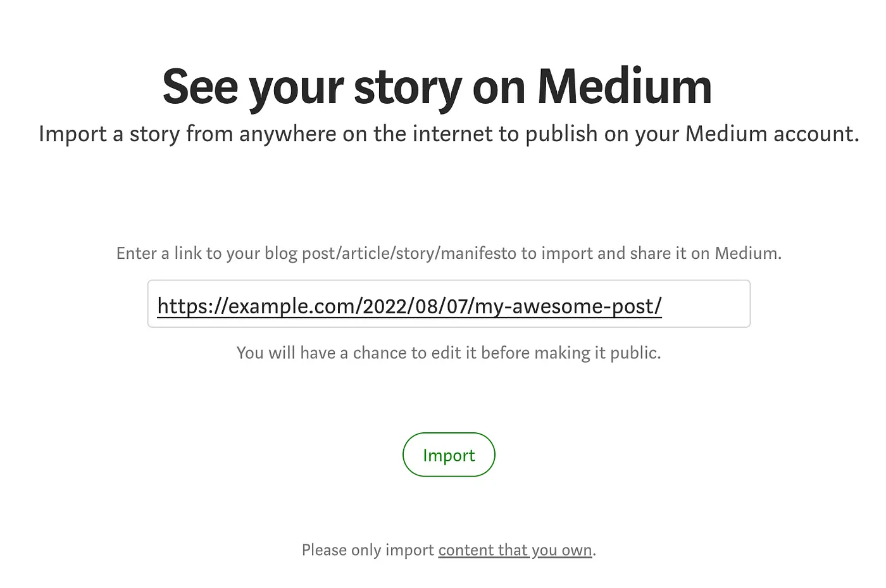Click the "2022/08/07" date segment in URL
The image size is (886, 588).
point(415,306)
